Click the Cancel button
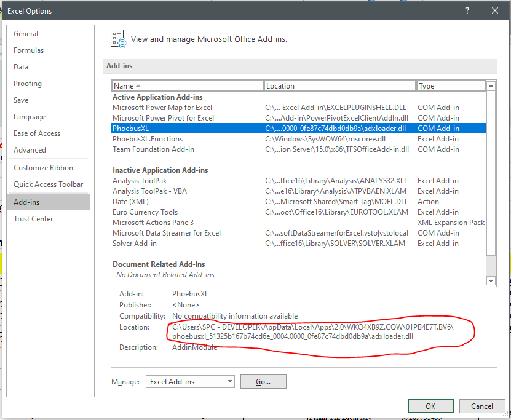The width and height of the screenshot is (511, 420). (482, 406)
